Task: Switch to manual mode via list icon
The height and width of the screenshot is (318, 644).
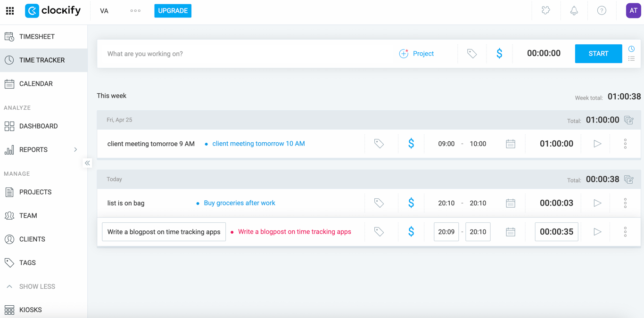Action: pyautogui.click(x=632, y=59)
